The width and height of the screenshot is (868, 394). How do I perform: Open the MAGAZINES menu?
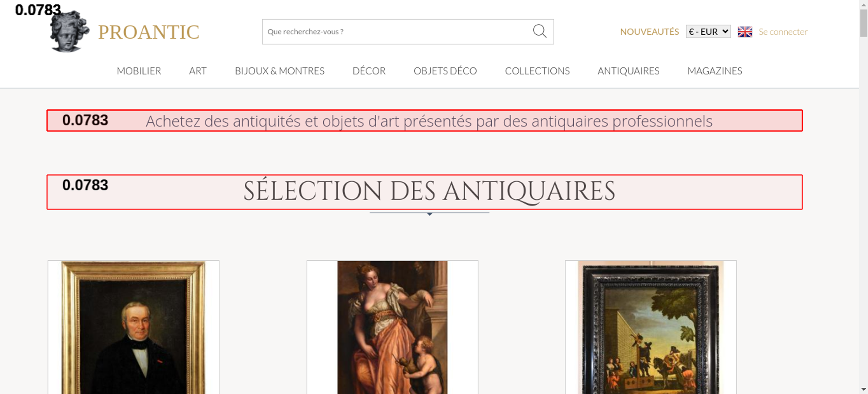click(x=715, y=71)
